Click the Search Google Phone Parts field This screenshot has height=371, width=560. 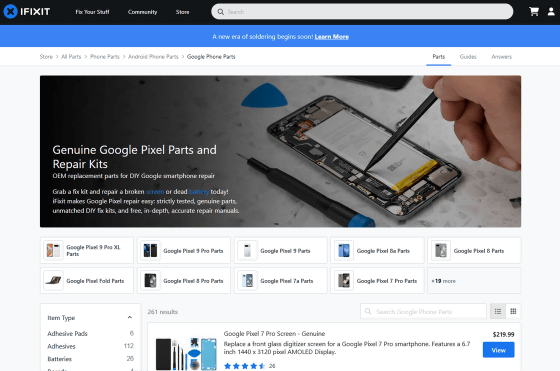point(423,311)
